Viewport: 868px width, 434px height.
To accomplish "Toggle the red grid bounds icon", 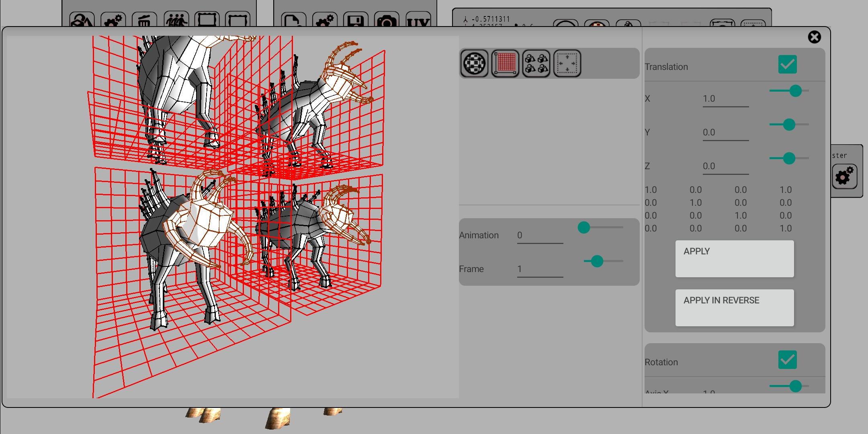I will click(x=505, y=63).
